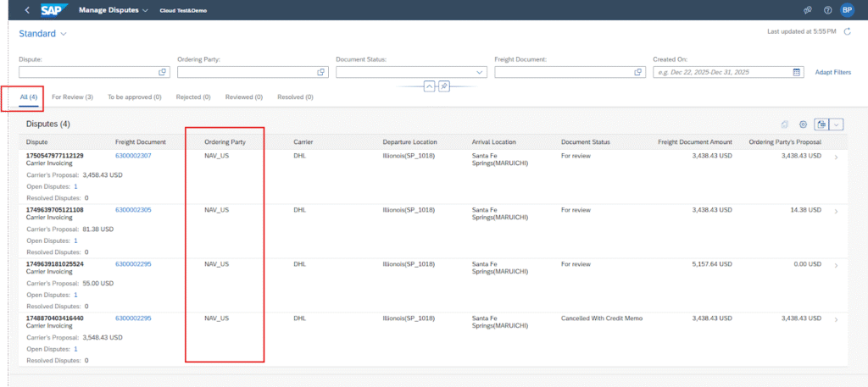Click the Carrier column header
The width and height of the screenshot is (868, 387).
point(303,142)
